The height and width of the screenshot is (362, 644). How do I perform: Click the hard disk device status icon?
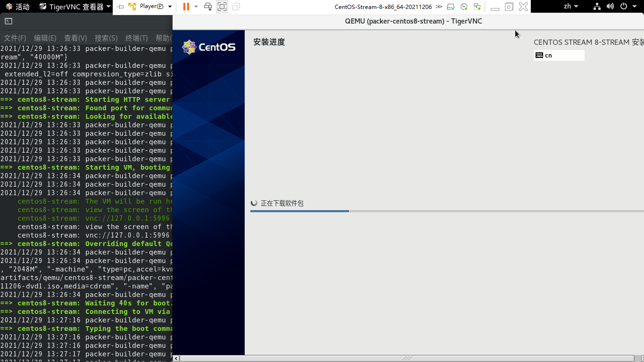451,7
